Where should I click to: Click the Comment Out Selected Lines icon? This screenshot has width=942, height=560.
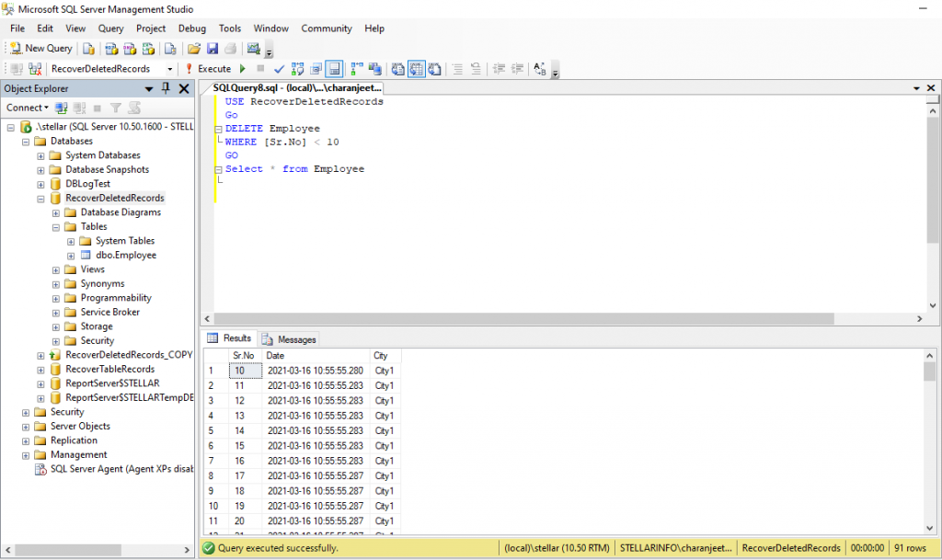click(x=457, y=69)
